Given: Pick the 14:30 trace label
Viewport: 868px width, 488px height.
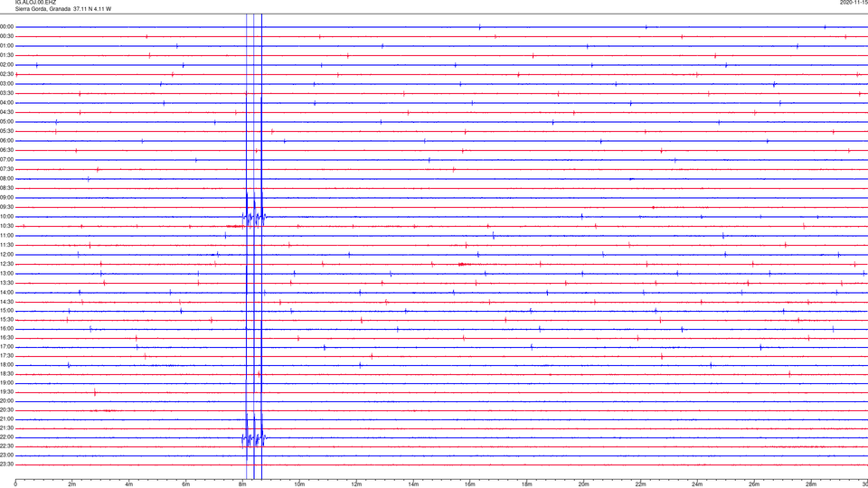Looking at the screenshot, I should [x=7, y=302].
